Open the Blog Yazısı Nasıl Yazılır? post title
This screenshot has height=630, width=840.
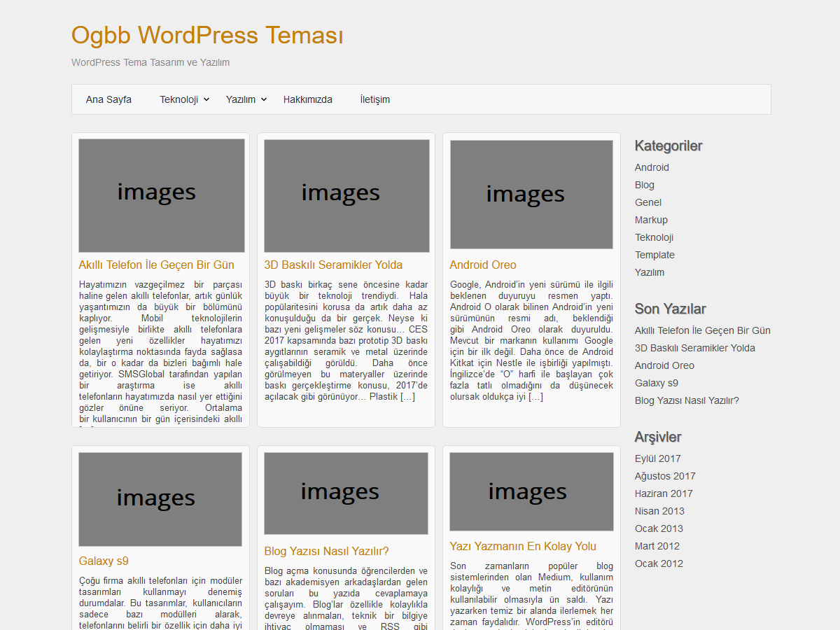point(326,551)
